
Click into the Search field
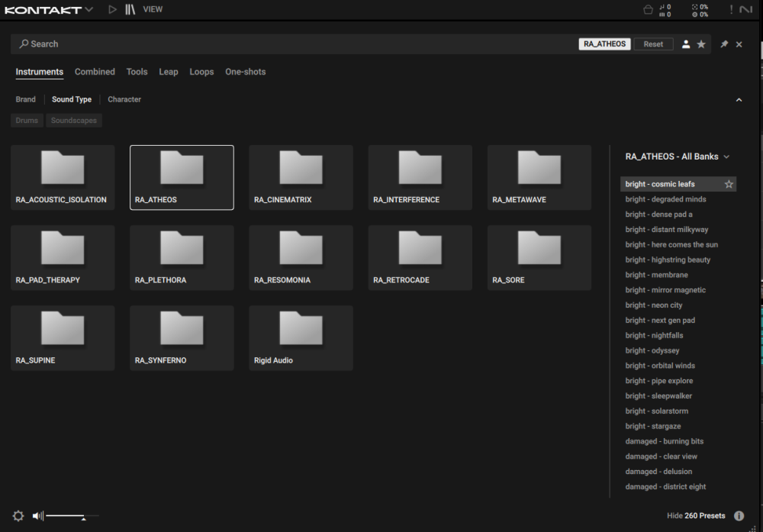click(292, 44)
